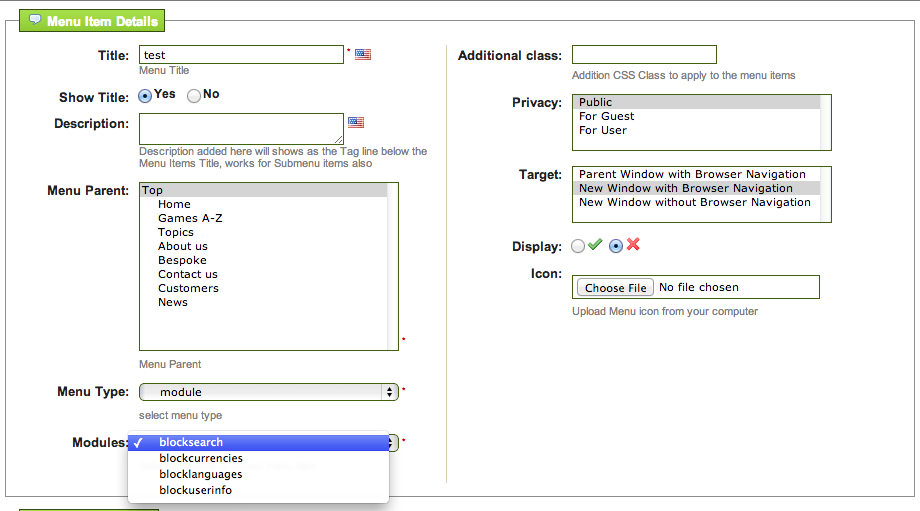This screenshot has width=920, height=511.
Task: Select Customers in Menu Parent list
Action: [x=263, y=289]
